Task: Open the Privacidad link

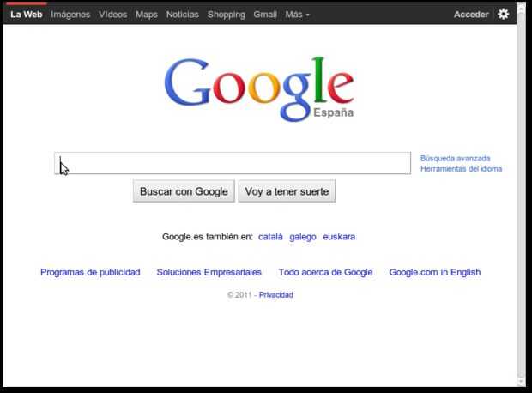Action: click(x=275, y=295)
